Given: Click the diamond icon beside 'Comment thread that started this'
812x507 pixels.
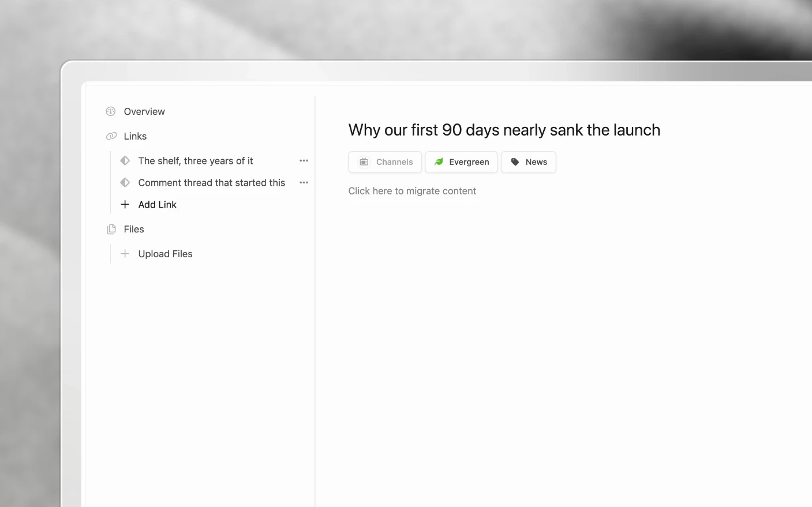Looking at the screenshot, I should [x=125, y=182].
